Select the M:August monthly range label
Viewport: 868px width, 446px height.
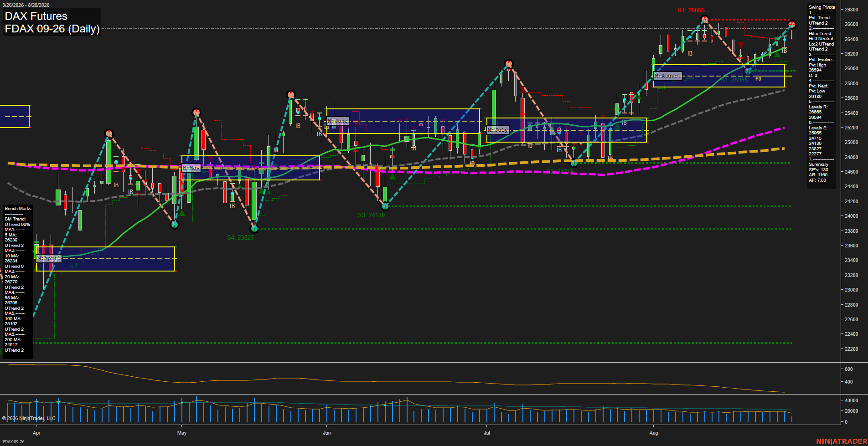coord(668,76)
